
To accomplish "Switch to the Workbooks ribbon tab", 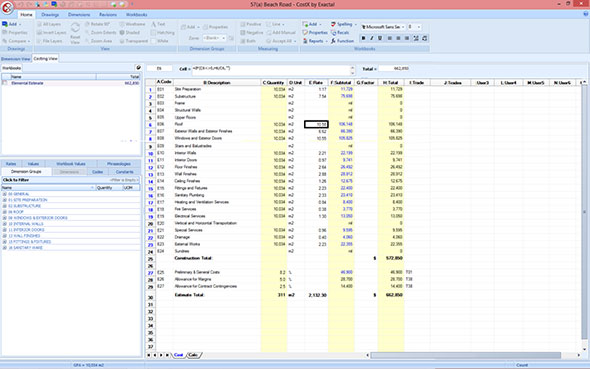I will (x=137, y=14).
